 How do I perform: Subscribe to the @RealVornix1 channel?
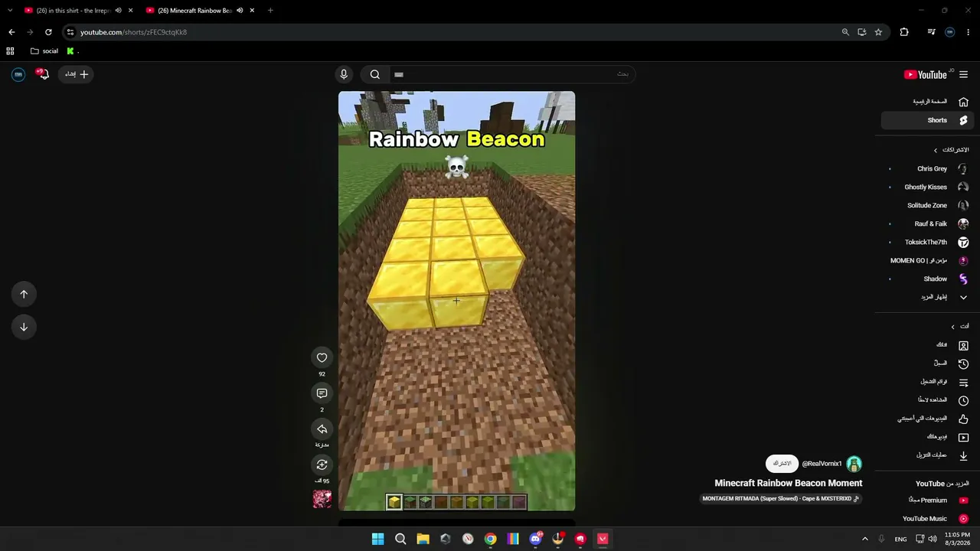tap(782, 464)
